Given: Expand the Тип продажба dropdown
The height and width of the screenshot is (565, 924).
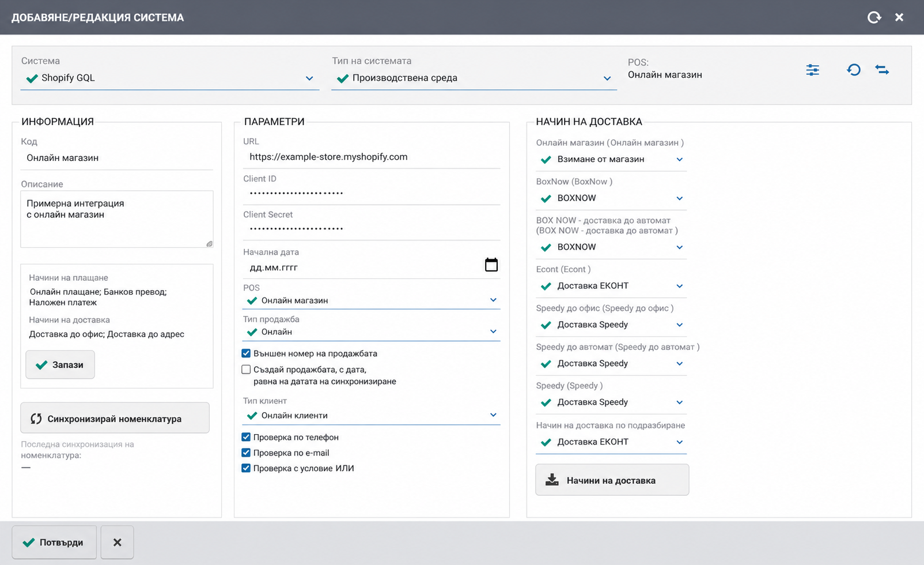Looking at the screenshot, I should coord(372,332).
